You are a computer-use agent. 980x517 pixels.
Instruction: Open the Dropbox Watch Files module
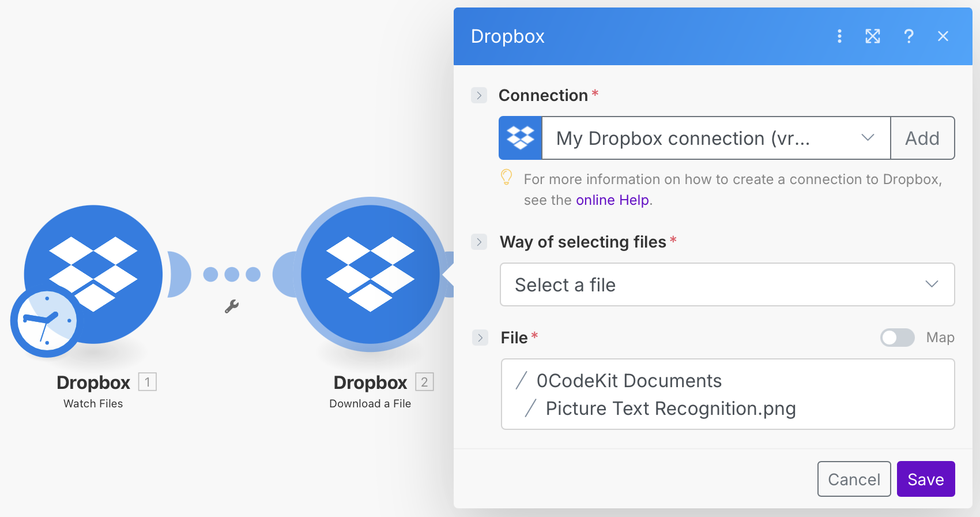93,274
